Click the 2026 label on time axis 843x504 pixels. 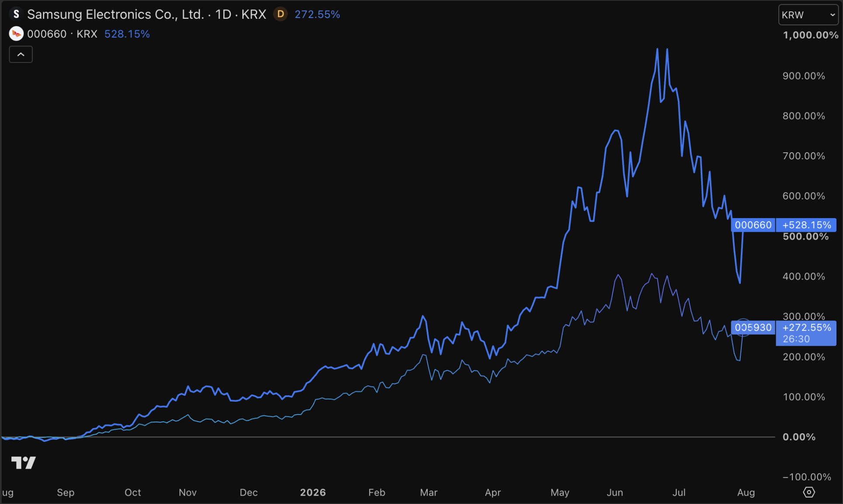[x=313, y=493]
